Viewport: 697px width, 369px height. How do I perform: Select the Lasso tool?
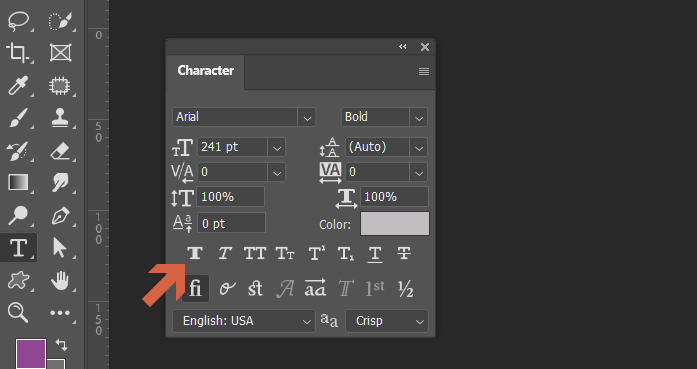[18, 21]
